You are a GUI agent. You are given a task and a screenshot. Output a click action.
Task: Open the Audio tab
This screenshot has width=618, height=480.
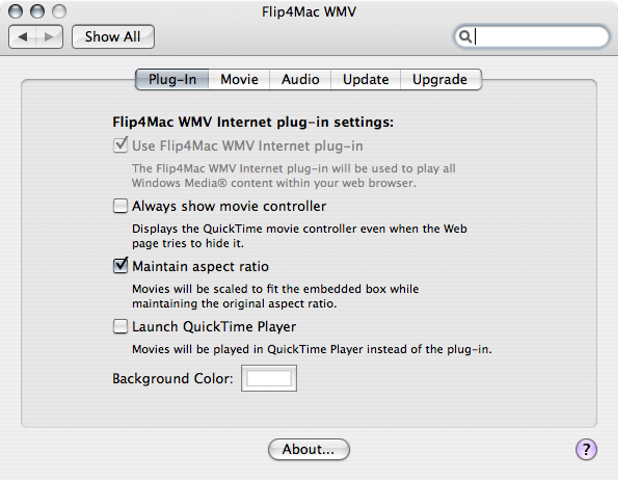click(x=300, y=79)
